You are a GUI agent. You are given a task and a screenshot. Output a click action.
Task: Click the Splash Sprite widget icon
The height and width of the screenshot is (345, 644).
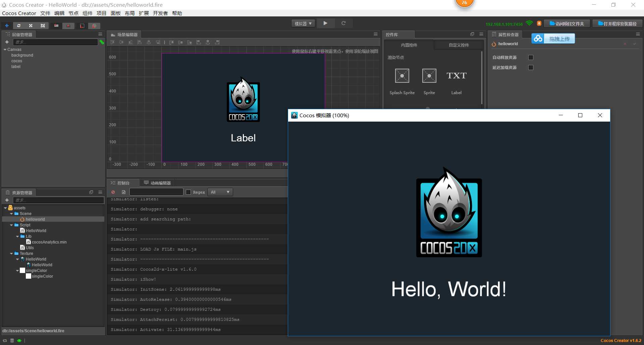pos(402,76)
